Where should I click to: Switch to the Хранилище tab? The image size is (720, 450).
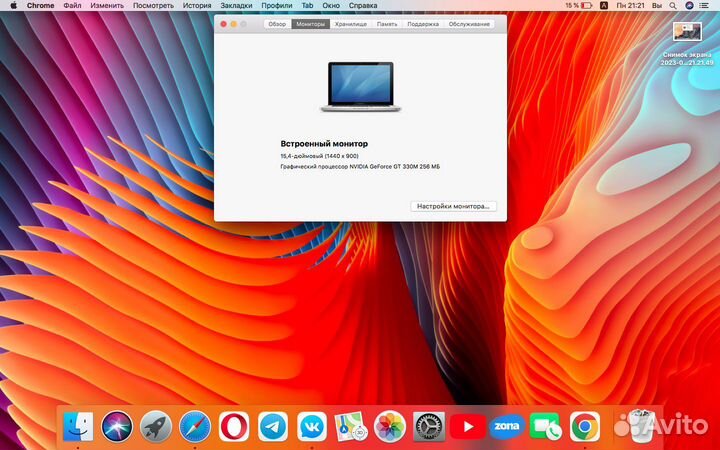point(351,24)
